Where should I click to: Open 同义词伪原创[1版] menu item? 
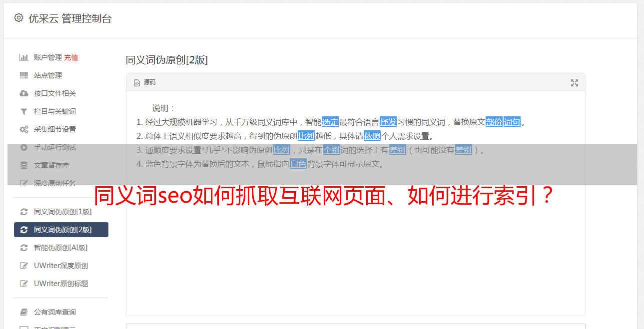click(61, 212)
